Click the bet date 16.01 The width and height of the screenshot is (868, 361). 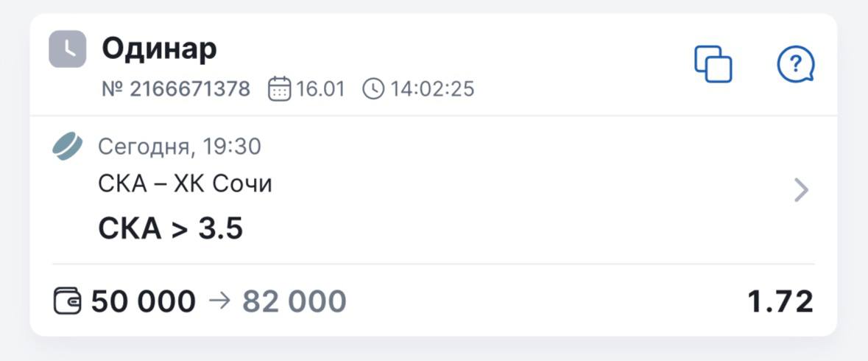[320, 89]
